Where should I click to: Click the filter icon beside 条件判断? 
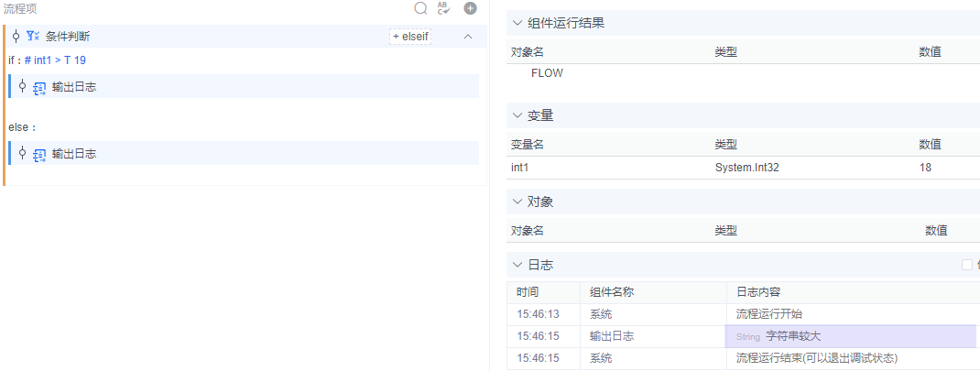(x=32, y=37)
